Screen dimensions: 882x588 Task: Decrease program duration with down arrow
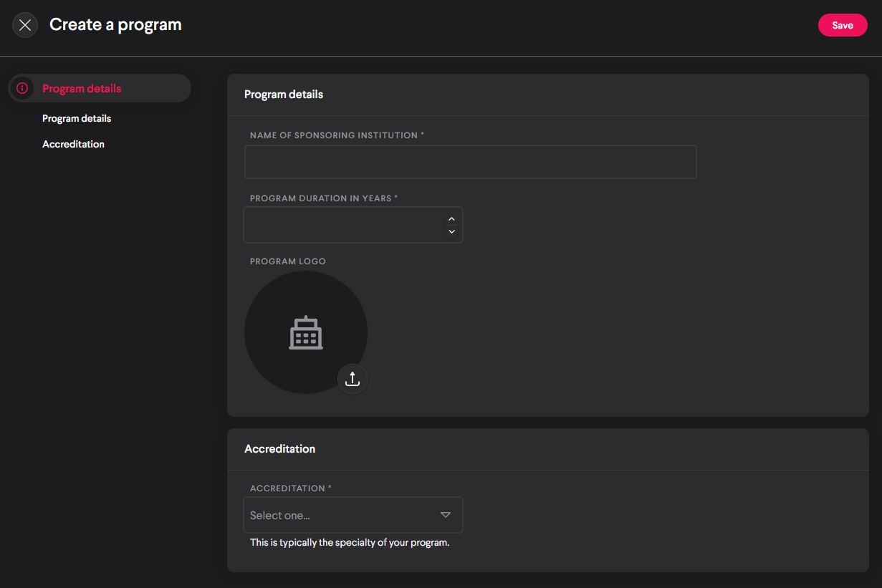[451, 231]
